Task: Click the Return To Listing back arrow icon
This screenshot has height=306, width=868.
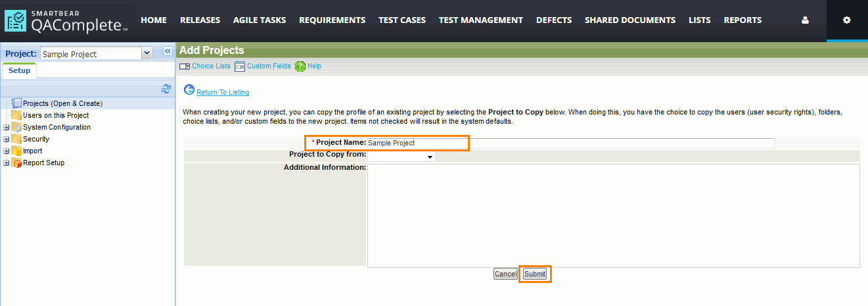Action: point(189,90)
